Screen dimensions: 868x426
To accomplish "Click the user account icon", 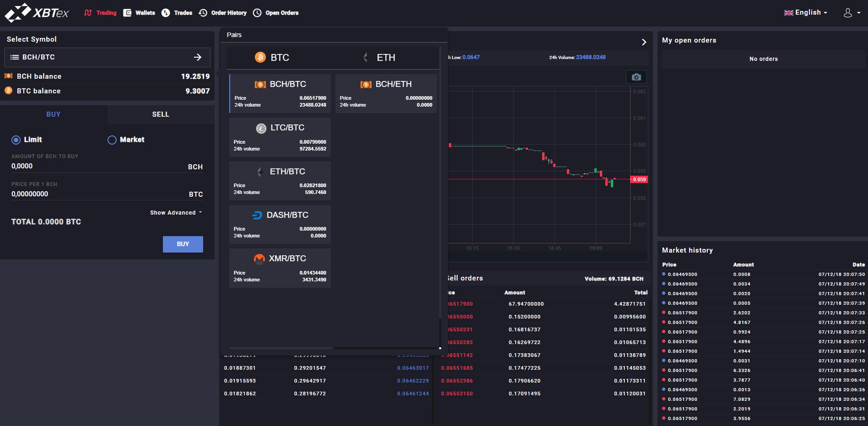I will 848,13.
